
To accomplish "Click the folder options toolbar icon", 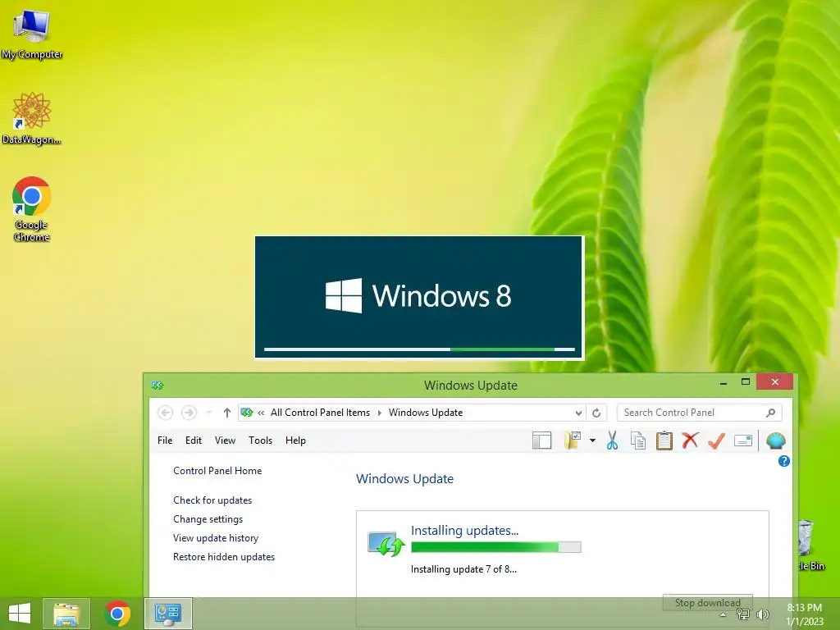I will [572, 441].
